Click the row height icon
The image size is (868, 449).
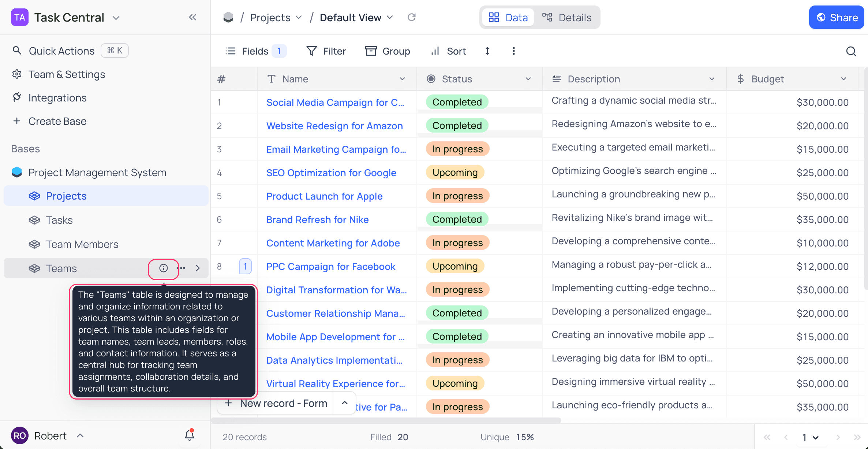click(487, 51)
